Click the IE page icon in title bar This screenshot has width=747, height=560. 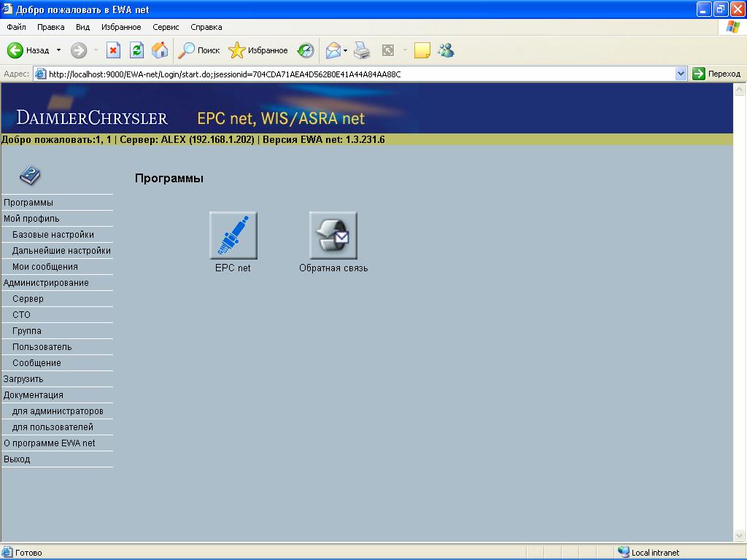[7, 9]
